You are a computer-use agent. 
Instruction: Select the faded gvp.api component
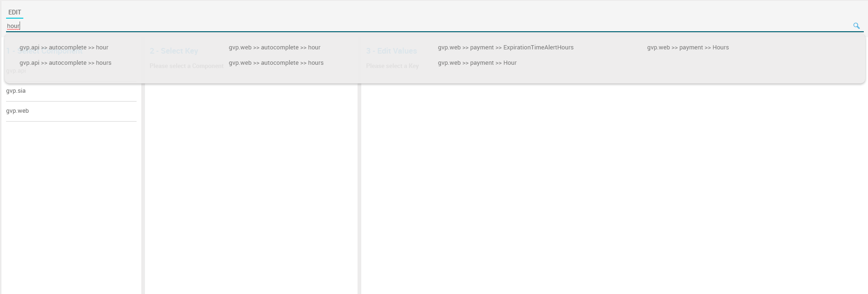(x=16, y=71)
